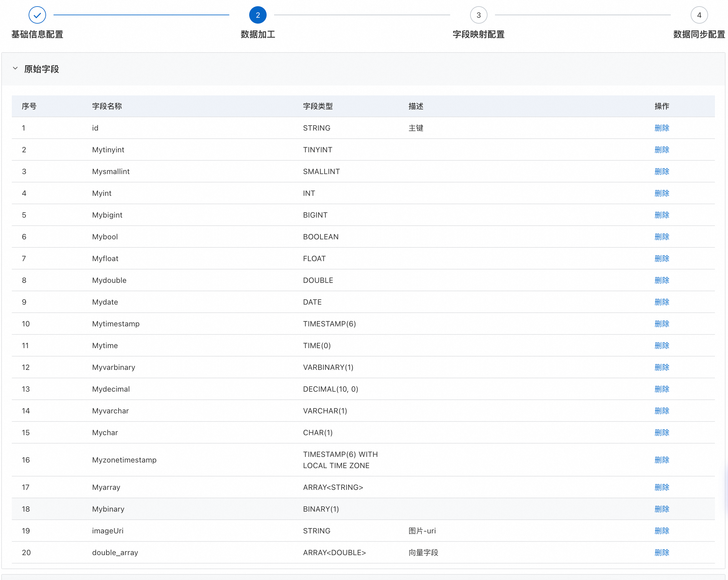
Task: Go to 数据同步配置 step label
Action: pyautogui.click(x=699, y=35)
